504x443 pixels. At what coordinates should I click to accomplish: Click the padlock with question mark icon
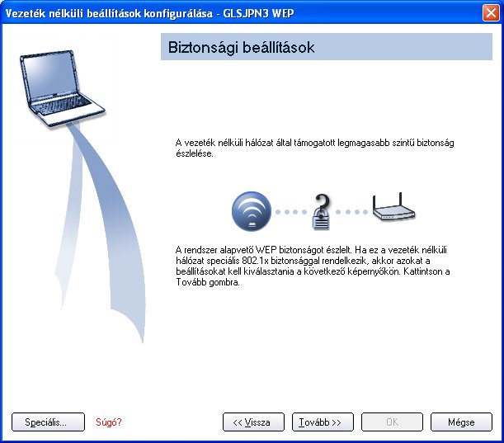pyautogui.click(x=322, y=211)
